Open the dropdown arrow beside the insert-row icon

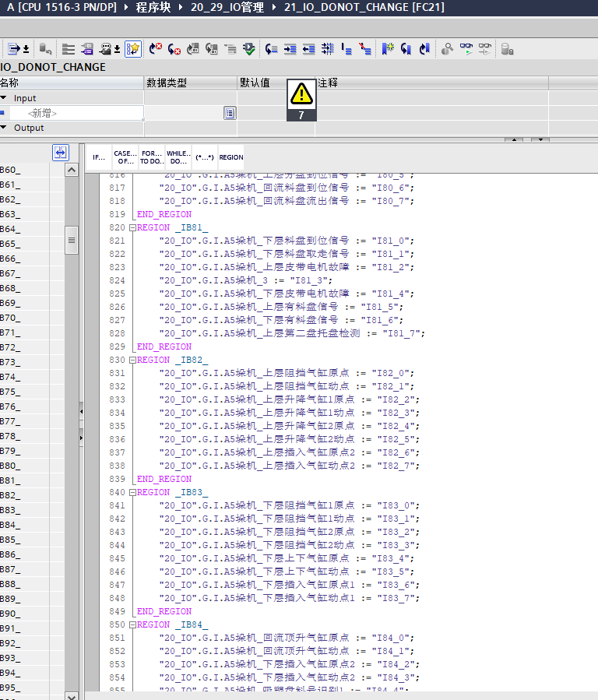coord(26,48)
